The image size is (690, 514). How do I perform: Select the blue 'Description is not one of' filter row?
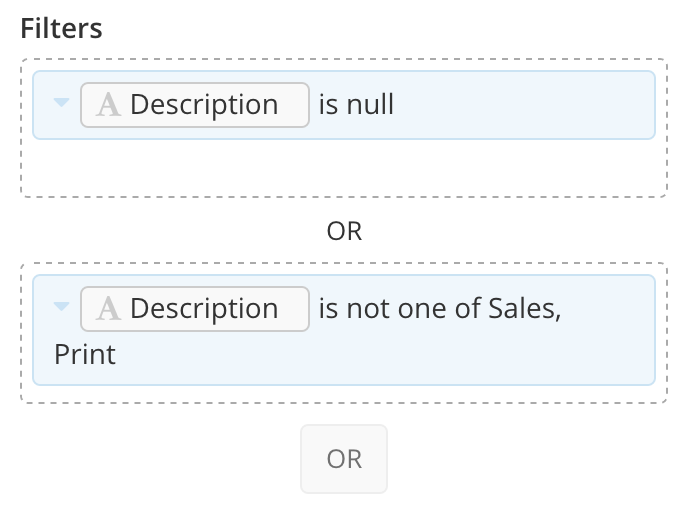(344, 330)
